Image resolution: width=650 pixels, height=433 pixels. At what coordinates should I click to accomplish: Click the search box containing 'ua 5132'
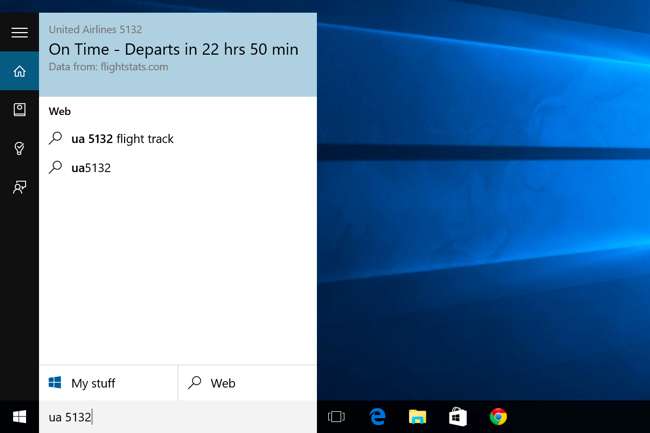[x=178, y=417]
